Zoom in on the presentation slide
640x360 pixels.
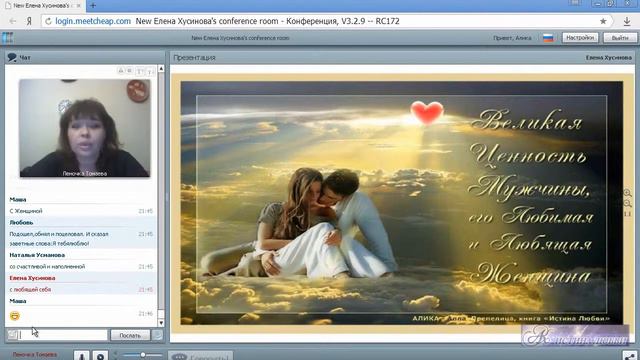click(627, 193)
